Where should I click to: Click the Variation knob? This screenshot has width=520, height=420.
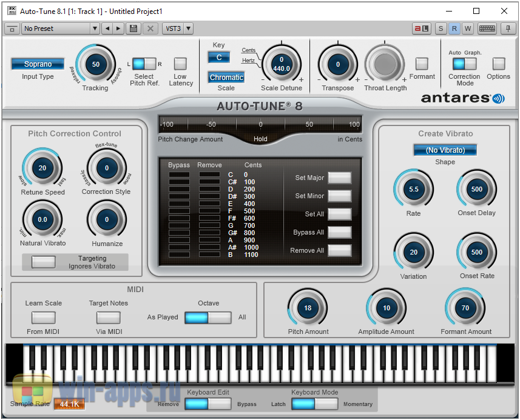(414, 252)
